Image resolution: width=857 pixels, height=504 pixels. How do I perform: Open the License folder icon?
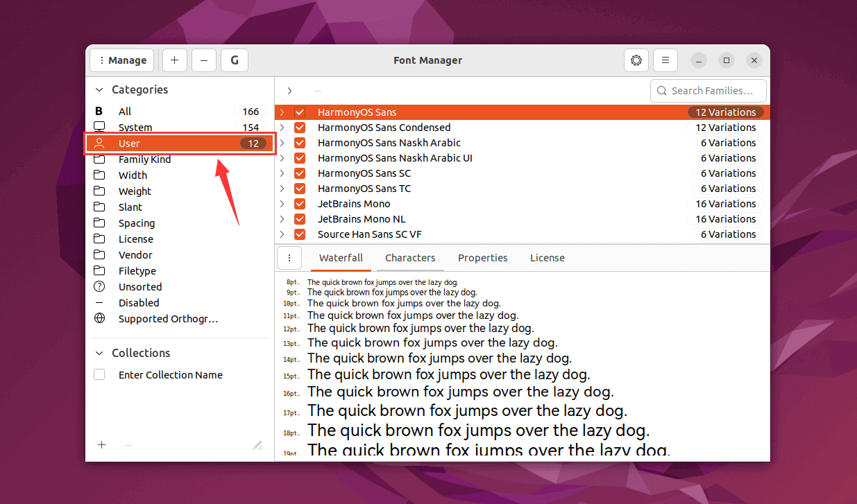pyautogui.click(x=99, y=239)
